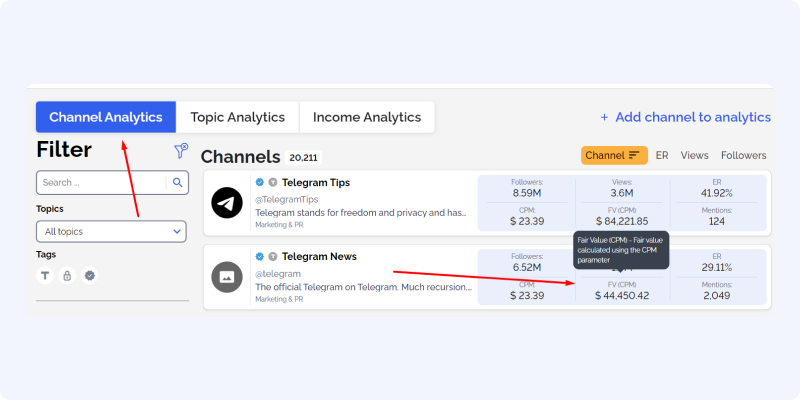The height and width of the screenshot is (400, 800).
Task: Click Telegram Tips FV value $ 84,221.85
Action: [x=622, y=221]
